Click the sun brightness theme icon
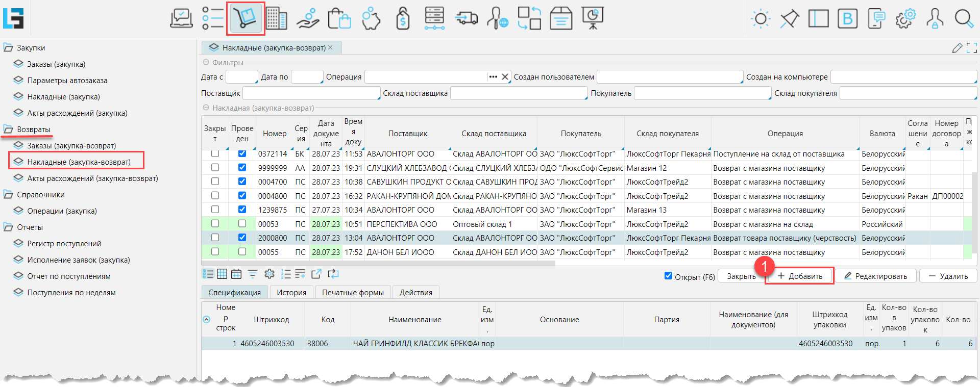The width and height of the screenshot is (980, 387). (x=761, y=19)
